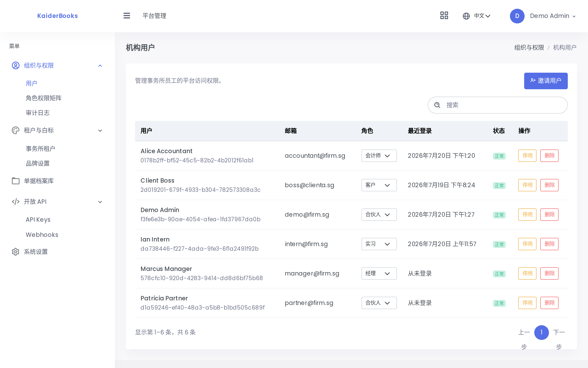Open 单据档案库 in sidebar
The width and height of the screenshot is (588, 368).
(39, 181)
